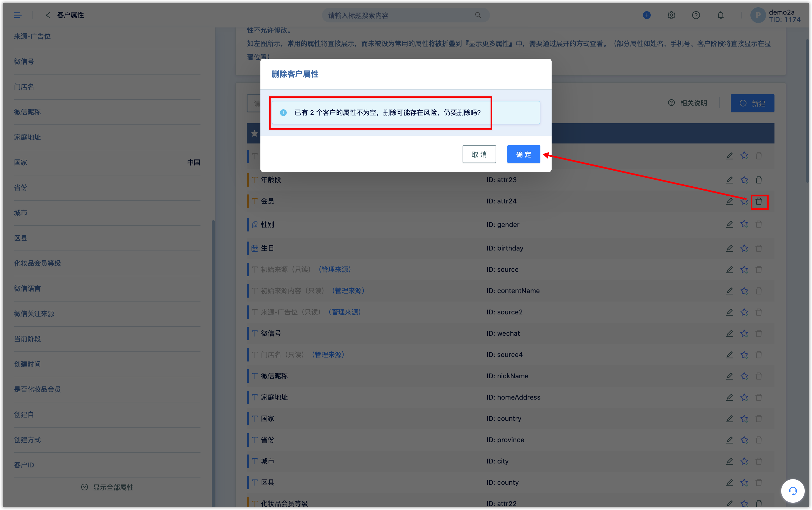Edit the 区县 attribute
812x510 pixels.
(x=729, y=482)
